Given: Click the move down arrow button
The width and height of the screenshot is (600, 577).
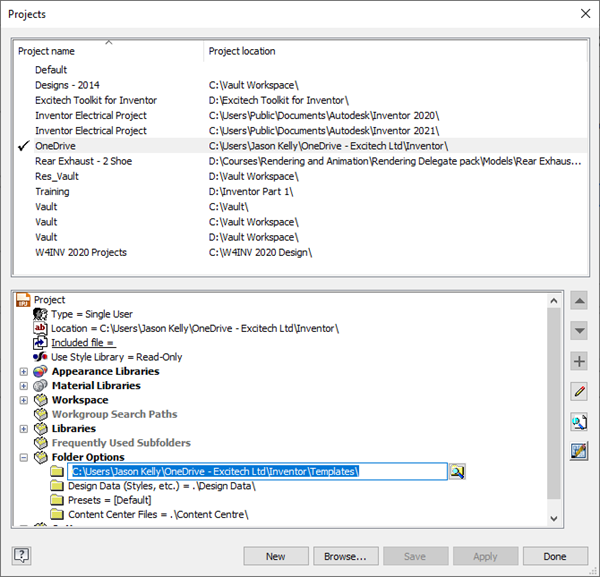Looking at the screenshot, I should click(x=579, y=330).
